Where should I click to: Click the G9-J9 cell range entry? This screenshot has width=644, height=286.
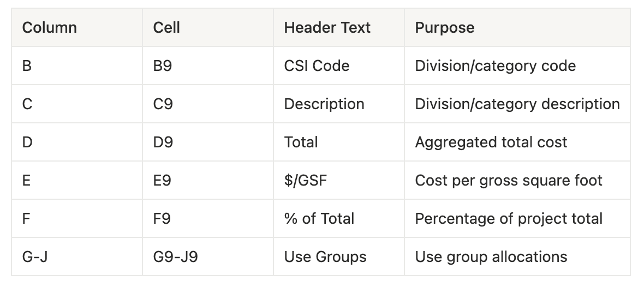point(175,257)
